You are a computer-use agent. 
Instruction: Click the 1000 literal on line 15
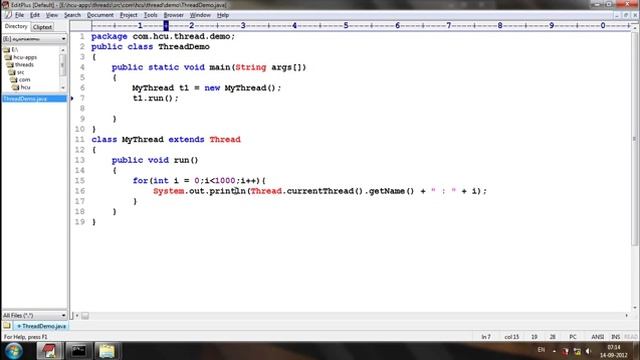225,180
